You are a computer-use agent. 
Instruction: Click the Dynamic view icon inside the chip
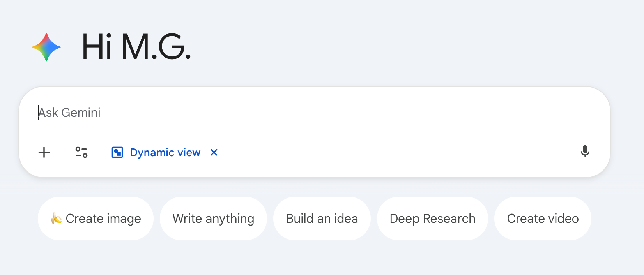coord(117,152)
